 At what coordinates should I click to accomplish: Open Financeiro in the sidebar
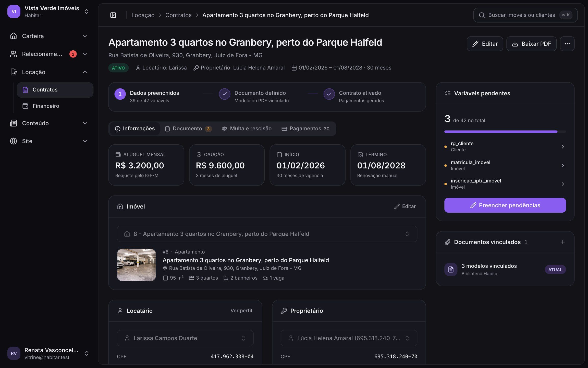click(x=55, y=106)
